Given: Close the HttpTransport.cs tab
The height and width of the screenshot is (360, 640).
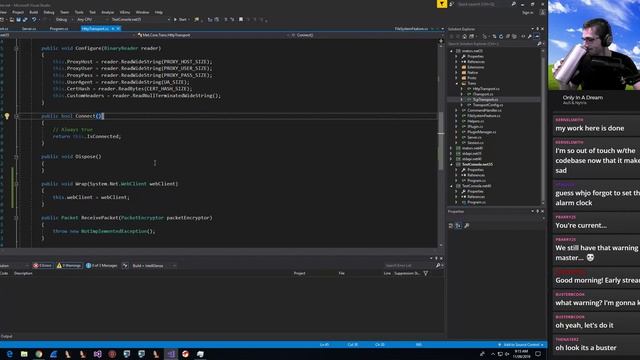Looking at the screenshot, I should (118, 29).
